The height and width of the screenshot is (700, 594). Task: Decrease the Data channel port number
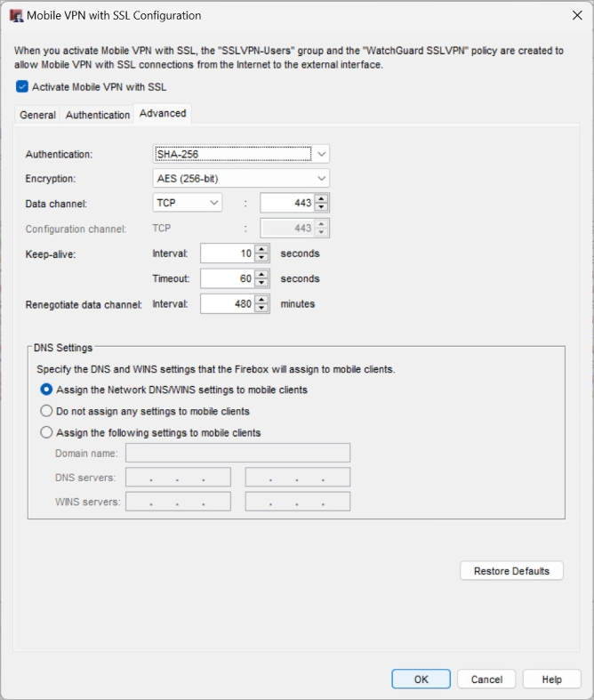[321, 207]
